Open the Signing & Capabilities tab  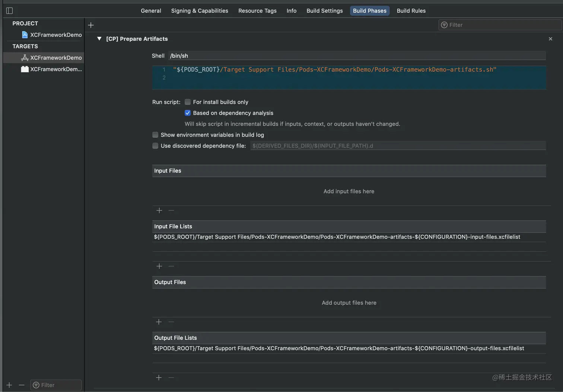click(x=200, y=11)
